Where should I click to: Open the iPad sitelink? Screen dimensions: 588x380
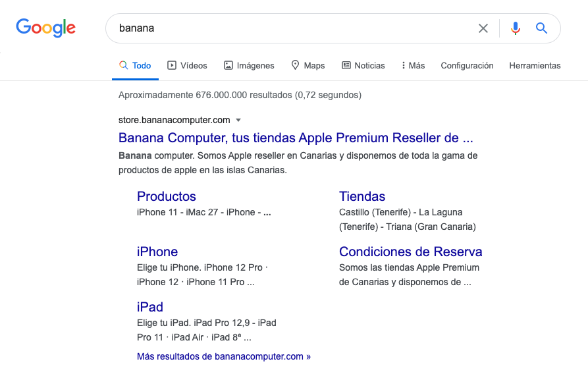click(x=150, y=307)
